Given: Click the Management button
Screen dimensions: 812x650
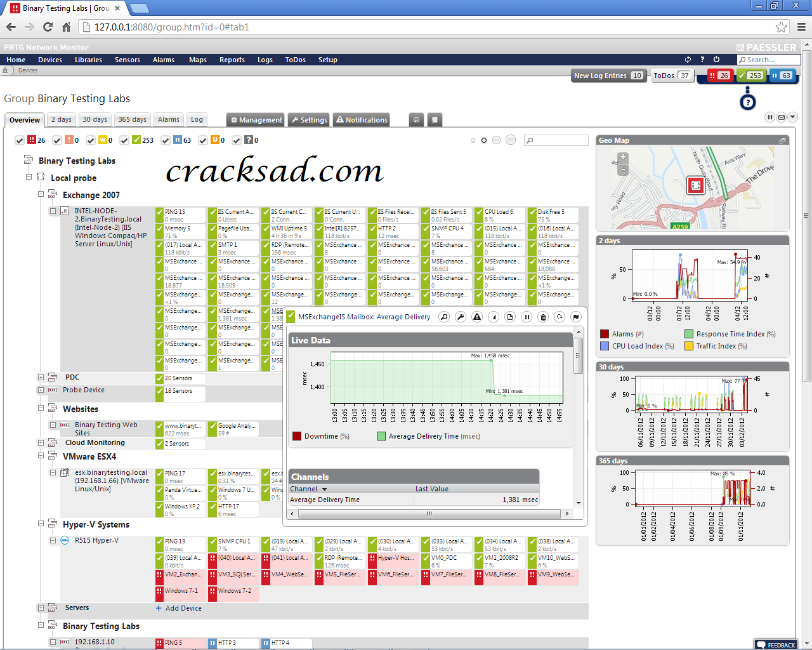Looking at the screenshot, I should (256, 120).
